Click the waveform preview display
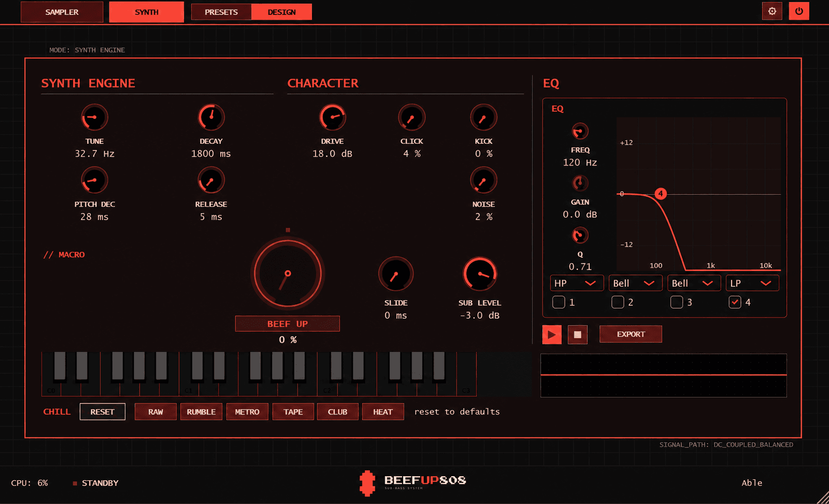This screenshot has height=504, width=829. [x=664, y=375]
